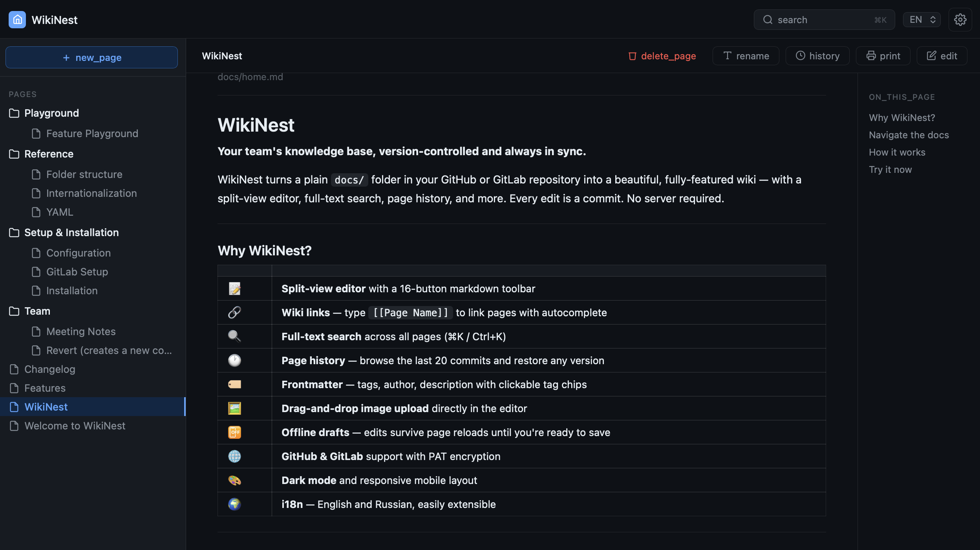Click the [[Page Name]] inline code
The width and height of the screenshot is (980, 550).
click(x=411, y=313)
